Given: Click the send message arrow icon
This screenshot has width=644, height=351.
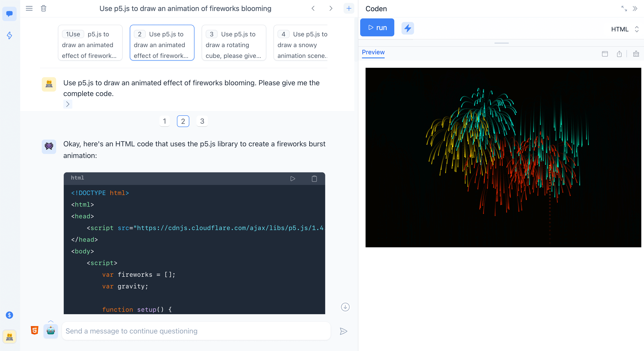Looking at the screenshot, I should tap(344, 331).
